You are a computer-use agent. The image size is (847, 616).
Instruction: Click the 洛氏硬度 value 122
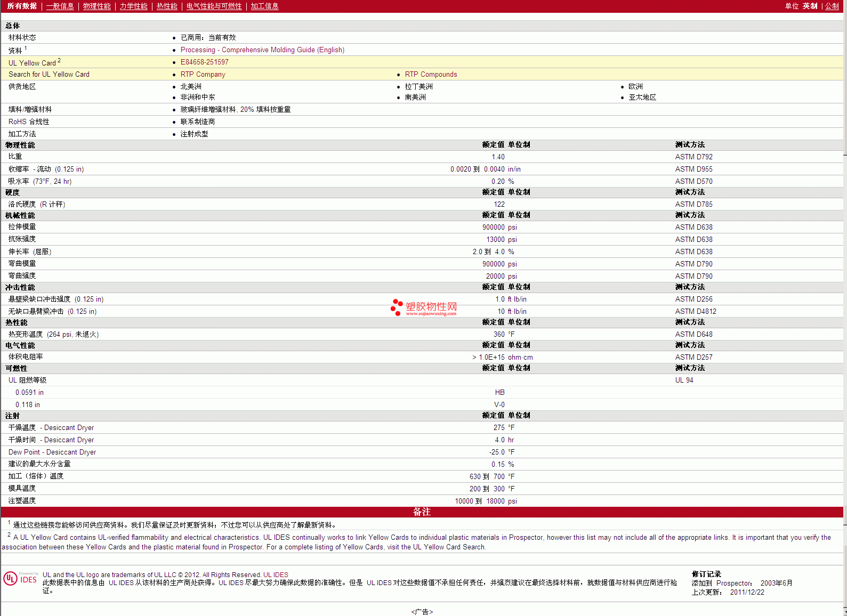(499, 204)
